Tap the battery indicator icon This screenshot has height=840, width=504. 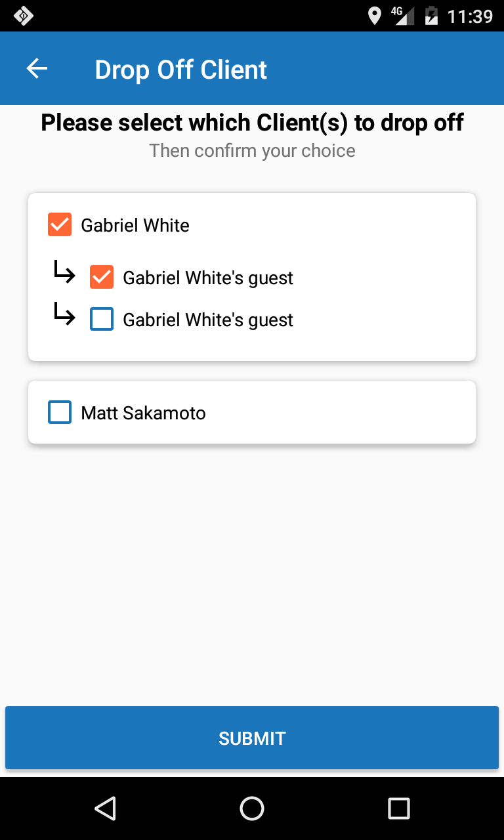click(x=431, y=16)
